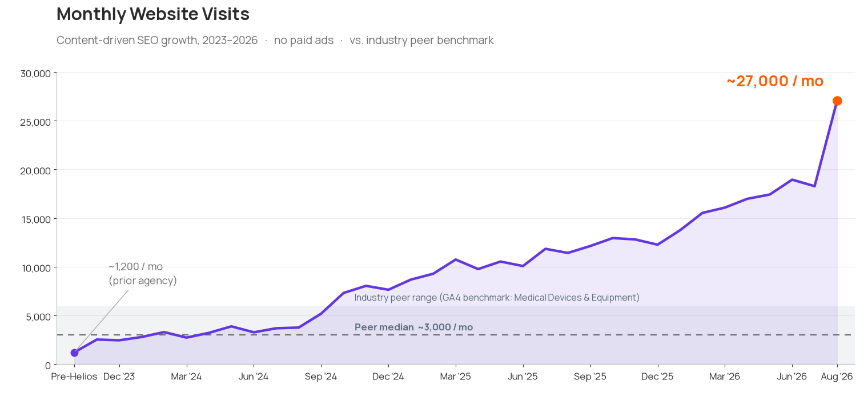The height and width of the screenshot is (400, 868).
Task: Click the Dec '24 x-axis label
Action: (x=388, y=377)
